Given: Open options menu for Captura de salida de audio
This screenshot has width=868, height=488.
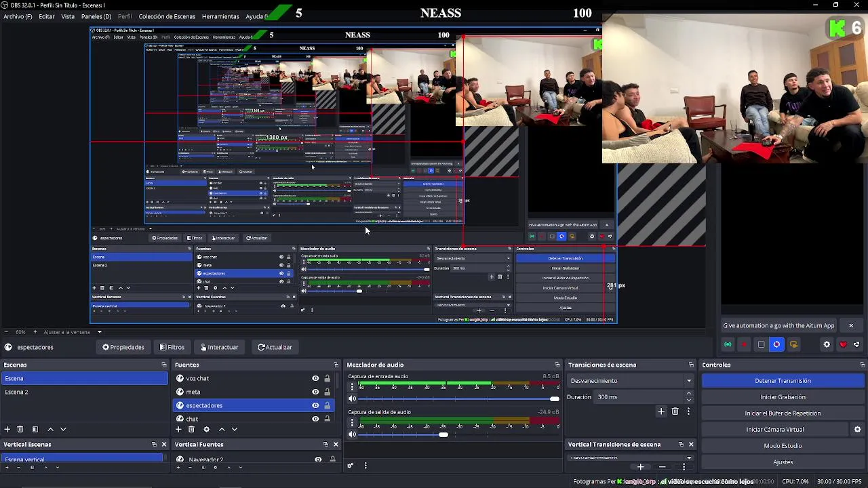Looking at the screenshot, I should pyautogui.click(x=352, y=422).
